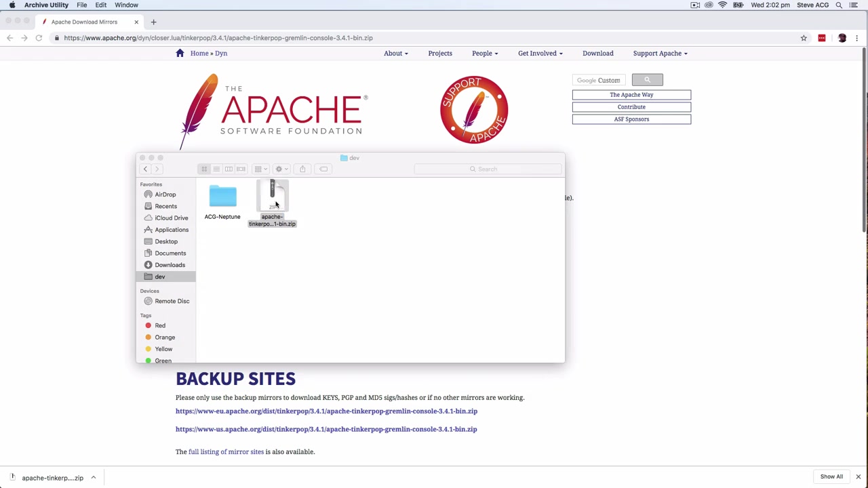The image size is (868, 488).
Task: Click the Creative Cloud menu bar icon
Action: pos(709,5)
